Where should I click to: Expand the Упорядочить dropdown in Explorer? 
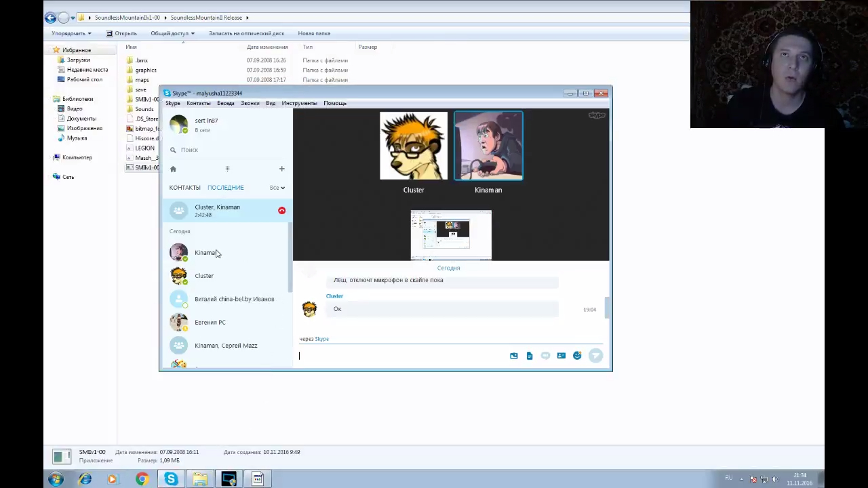pyautogui.click(x=71, y=33)
